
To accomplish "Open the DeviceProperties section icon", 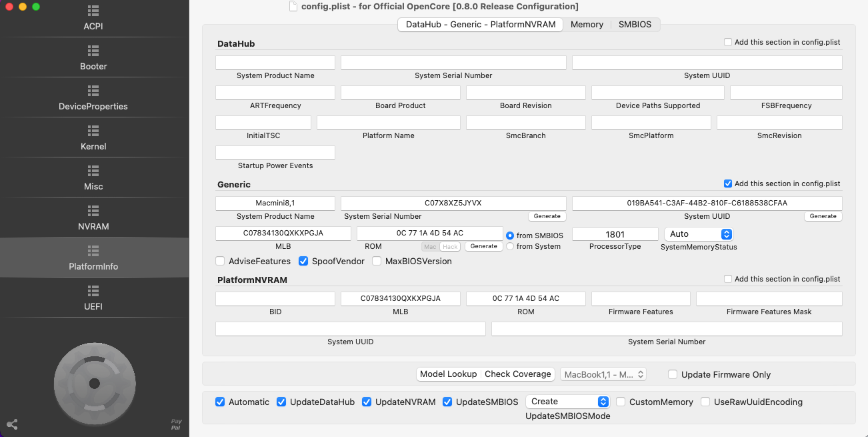I will (x=93, y=91).
